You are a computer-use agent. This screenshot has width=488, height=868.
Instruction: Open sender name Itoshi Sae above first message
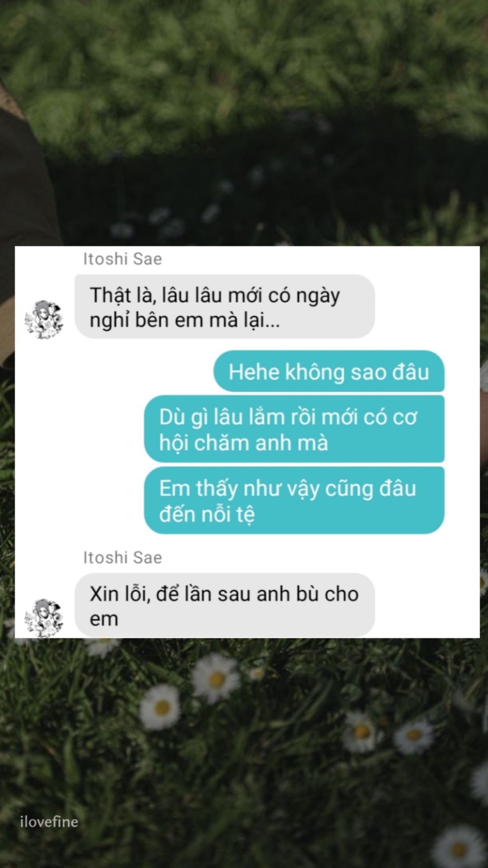(122, 259)
